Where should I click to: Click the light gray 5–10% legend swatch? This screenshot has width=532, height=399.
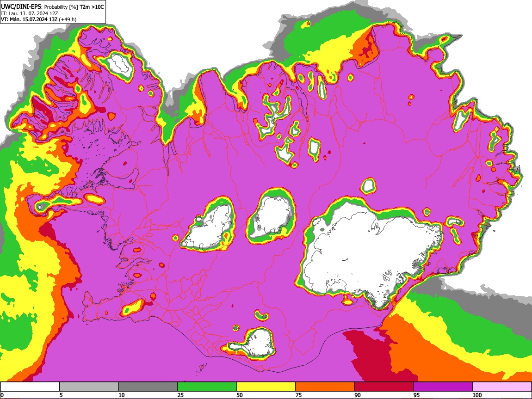pos(89,387)
